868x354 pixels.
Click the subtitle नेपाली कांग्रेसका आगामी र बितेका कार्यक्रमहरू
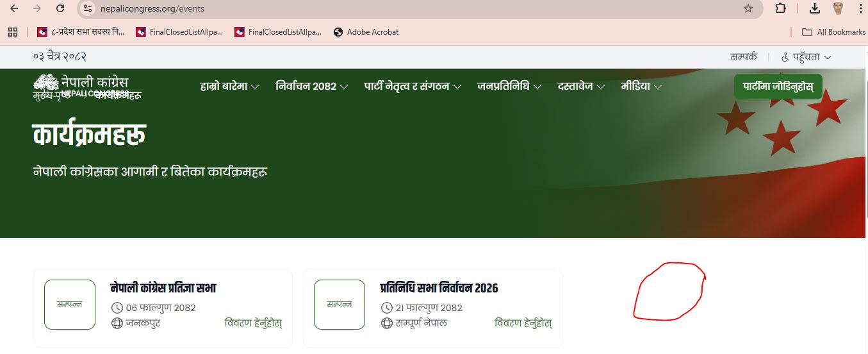point(150,172)
